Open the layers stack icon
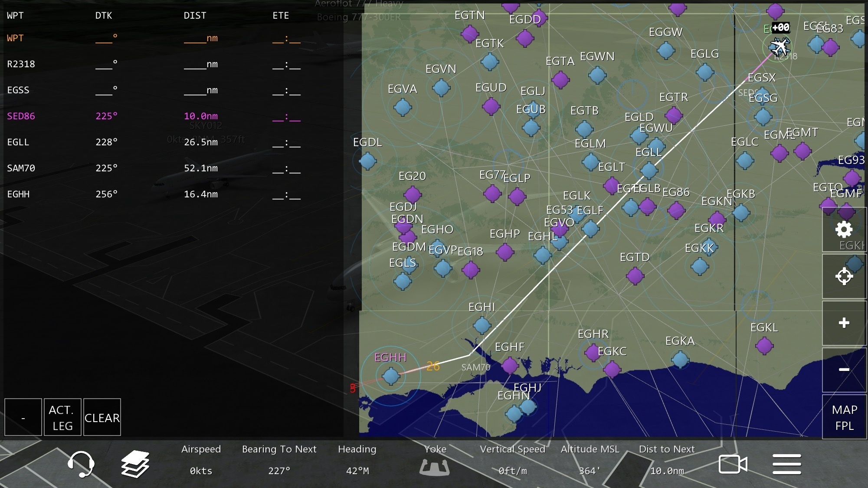This screenshot has height=488, width=868. pyautogui.click(x=135, y=464)
